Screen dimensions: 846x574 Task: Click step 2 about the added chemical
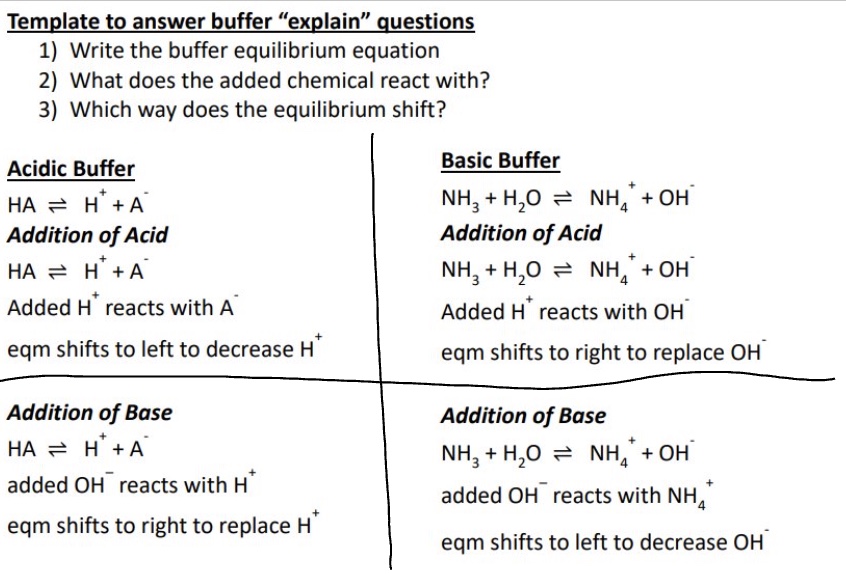[279, 80]
